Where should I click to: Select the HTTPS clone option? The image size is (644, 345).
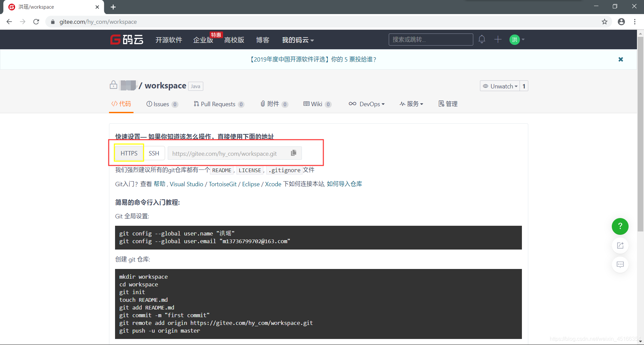tap(129, 153)
